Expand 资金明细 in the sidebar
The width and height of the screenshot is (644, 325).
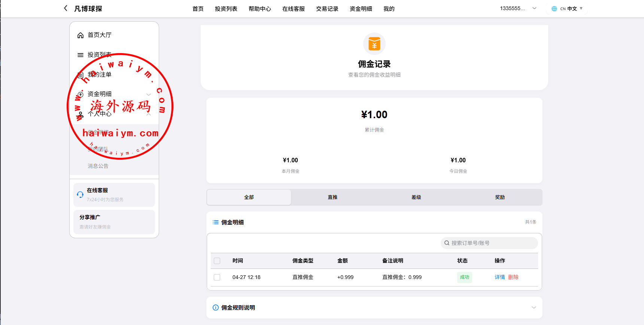149,94
